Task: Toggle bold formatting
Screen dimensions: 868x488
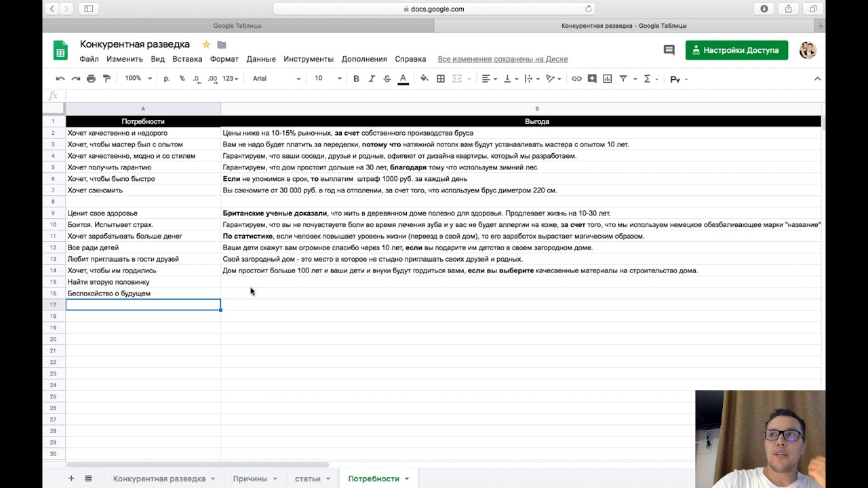Action: point(356,79)
